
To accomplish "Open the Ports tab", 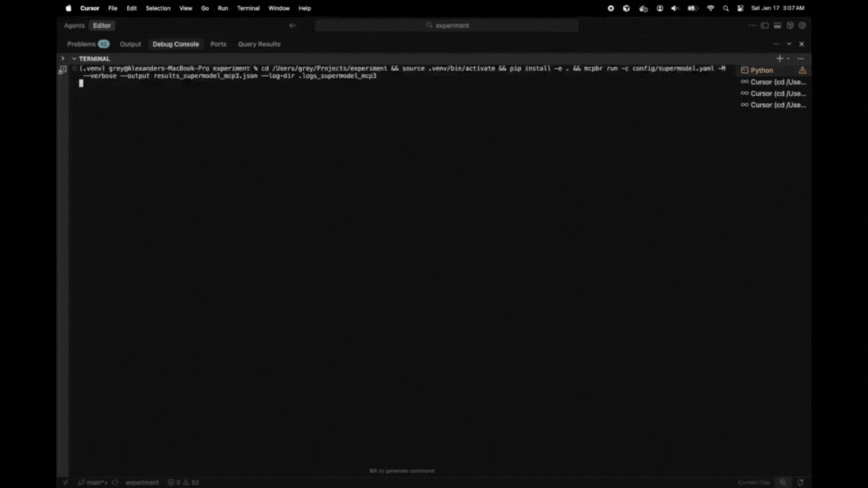I will [218, 44].
